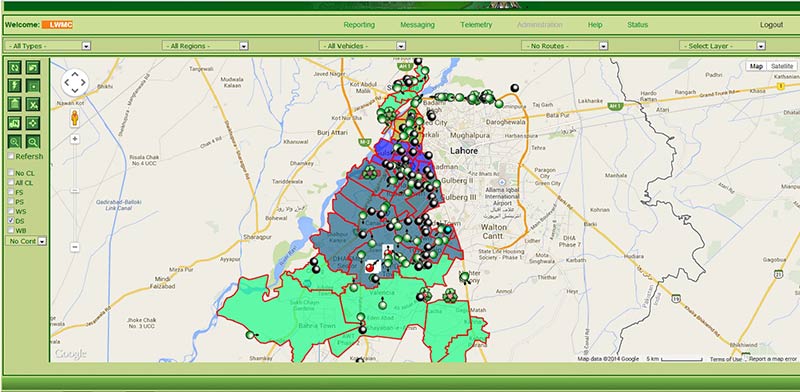Click the Logout link
This screenshot has height=392, width=800.
pyautogui.click(x=771, y=24)
